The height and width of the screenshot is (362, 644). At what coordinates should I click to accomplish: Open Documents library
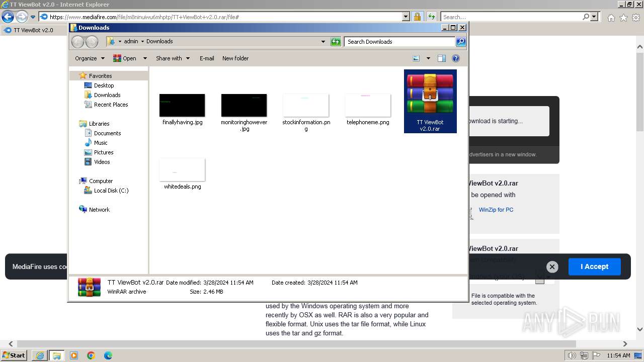(x=107, y=133)
